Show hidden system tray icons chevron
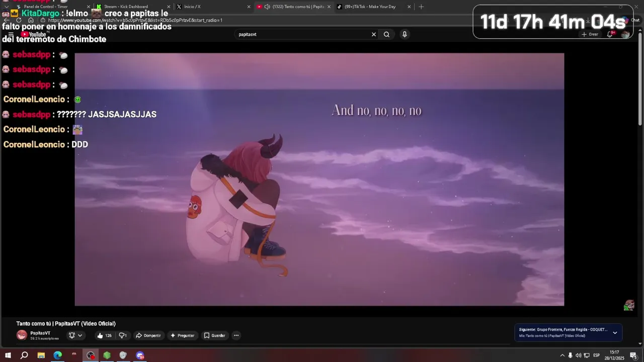Viewport: 644px width, 362px height. [562, 355]
